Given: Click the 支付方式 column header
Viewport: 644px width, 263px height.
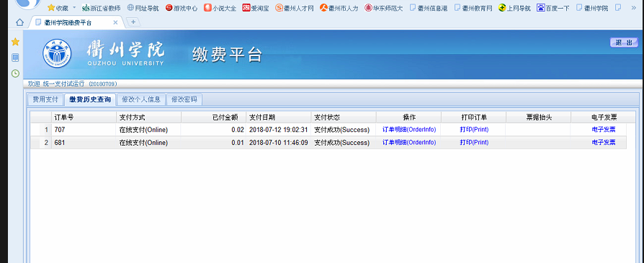Looking at the screenshot, I should [x=148, y=117].
